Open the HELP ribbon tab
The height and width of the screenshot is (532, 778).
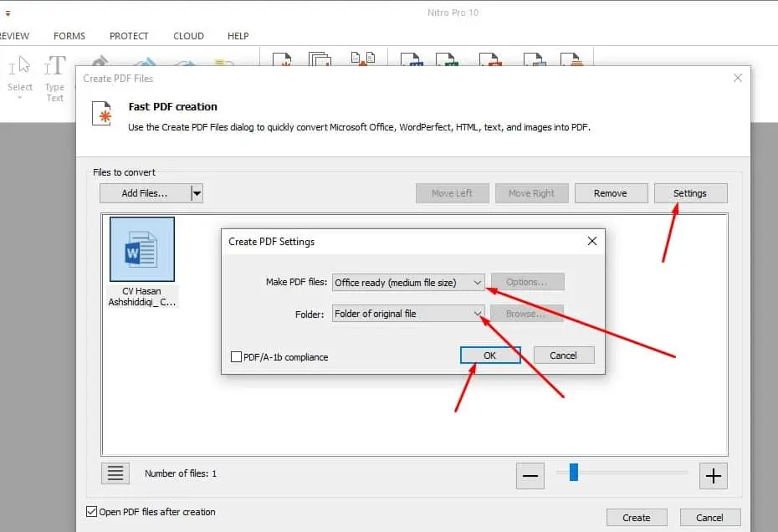click(238, 36)
